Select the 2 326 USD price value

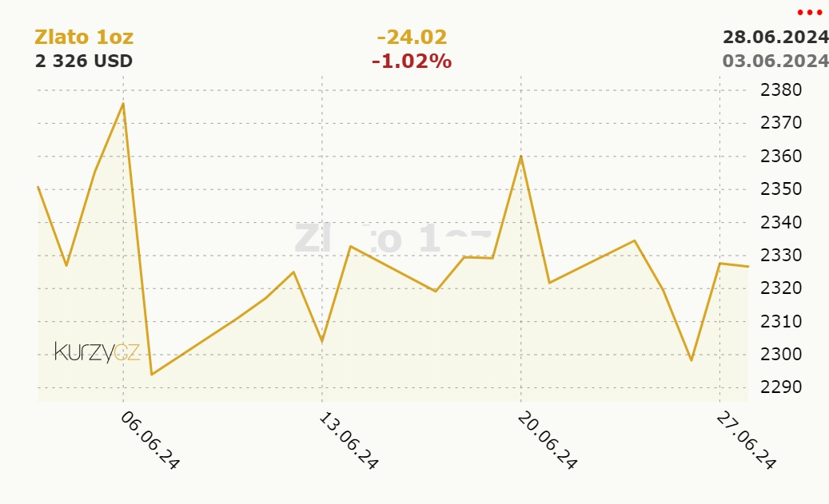[x=84, y=61]
